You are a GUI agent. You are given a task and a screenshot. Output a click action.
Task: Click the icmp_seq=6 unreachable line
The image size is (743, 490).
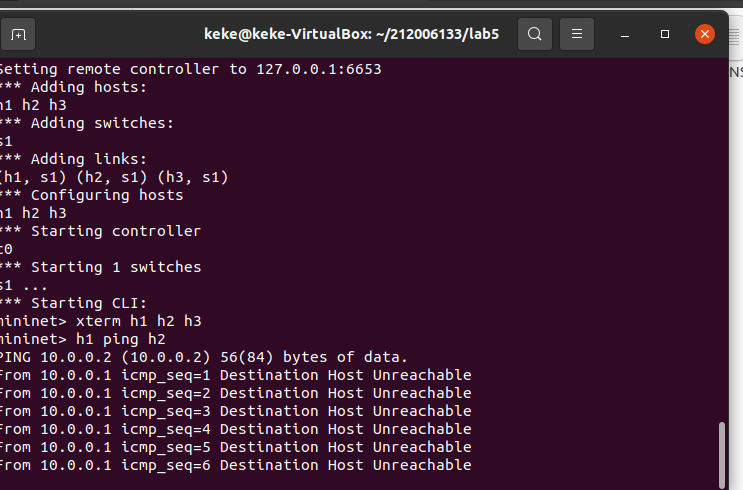pos(235,465)
